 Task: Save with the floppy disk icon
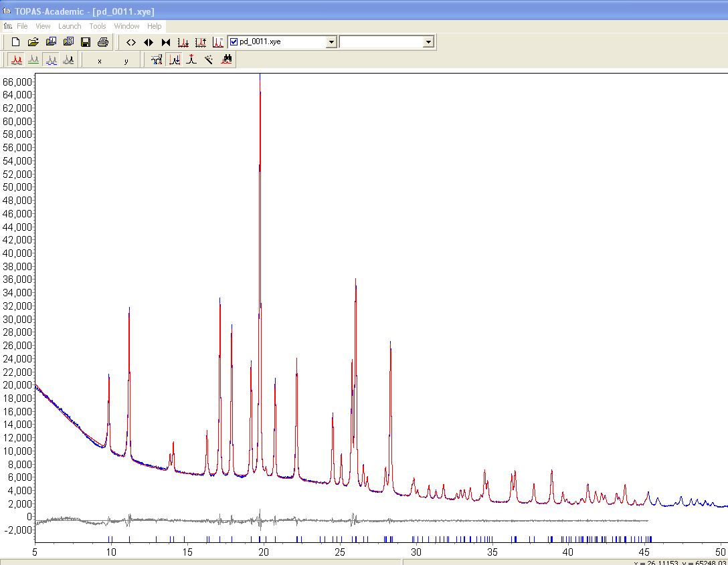[86, 42]
